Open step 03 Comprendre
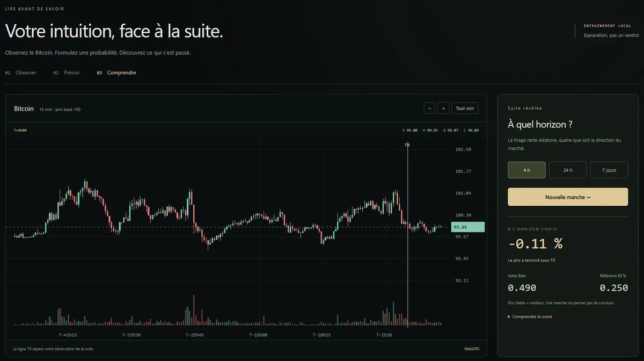Screen dimensions: 644x361 [116, 73]
